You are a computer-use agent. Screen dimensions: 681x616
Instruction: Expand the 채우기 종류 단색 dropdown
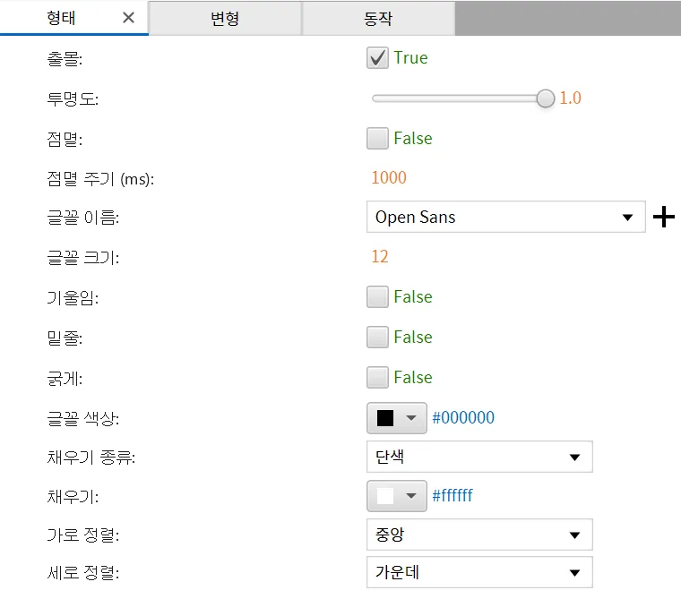coord(479,457)
